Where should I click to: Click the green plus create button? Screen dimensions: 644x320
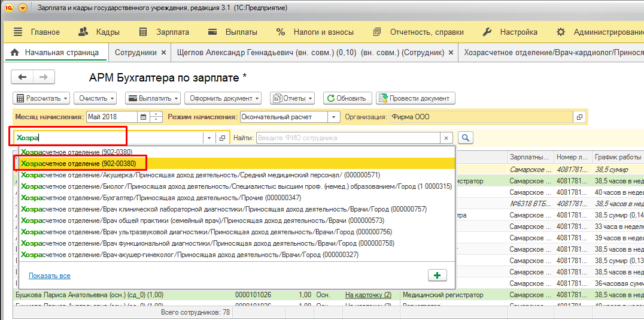coord(438,275)
